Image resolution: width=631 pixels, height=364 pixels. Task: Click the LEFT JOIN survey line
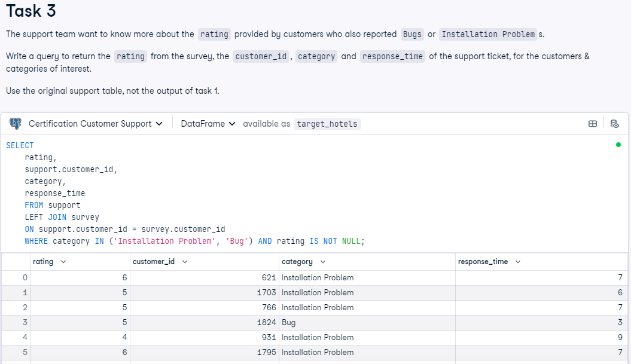tap(62, 218)
